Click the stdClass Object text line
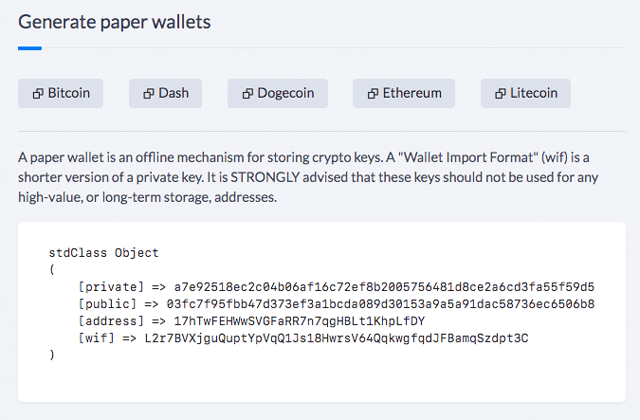640x420 pixels. point(104,253)
